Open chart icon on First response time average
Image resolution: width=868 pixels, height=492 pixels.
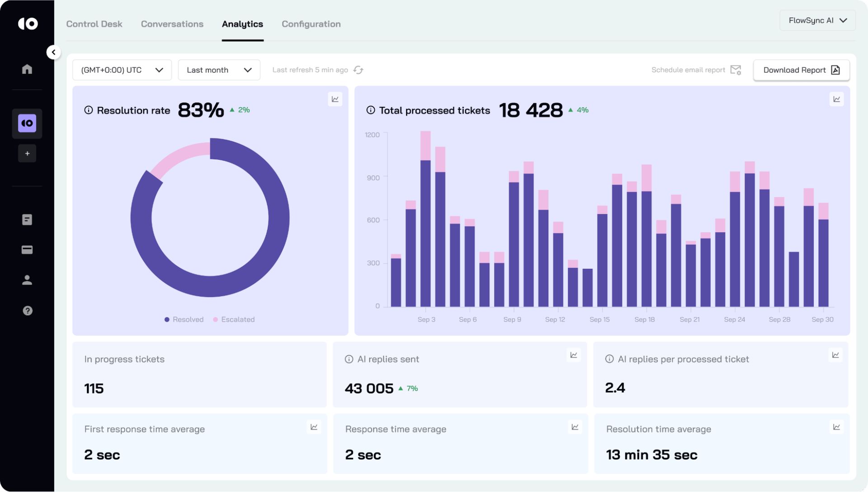(x=314, y=427)
